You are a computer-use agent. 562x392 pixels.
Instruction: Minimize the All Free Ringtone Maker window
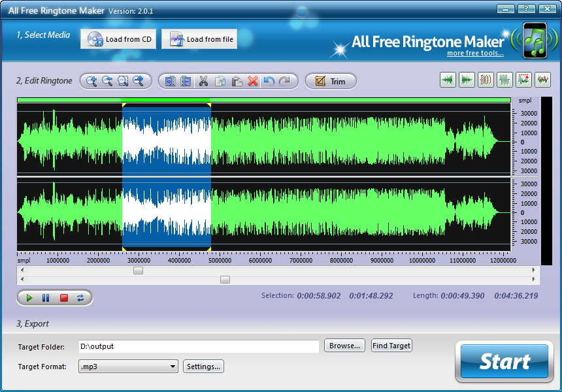[x=506, y=8]
